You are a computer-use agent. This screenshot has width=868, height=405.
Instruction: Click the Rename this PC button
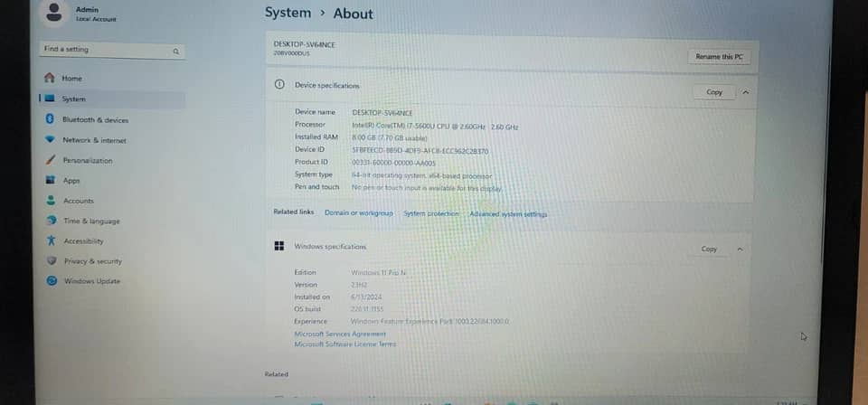click(x=719, y=56)
